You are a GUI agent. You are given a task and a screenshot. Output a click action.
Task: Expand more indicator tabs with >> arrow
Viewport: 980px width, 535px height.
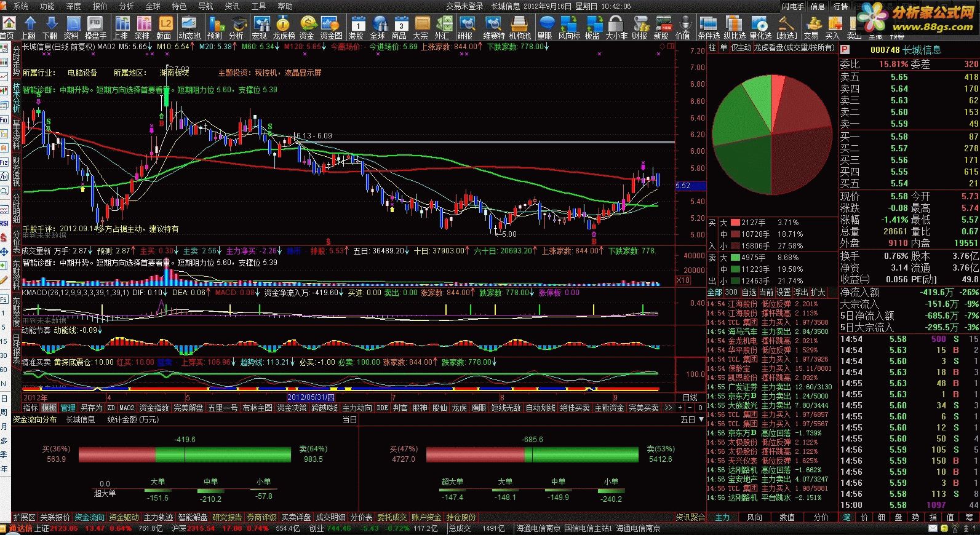668,408
